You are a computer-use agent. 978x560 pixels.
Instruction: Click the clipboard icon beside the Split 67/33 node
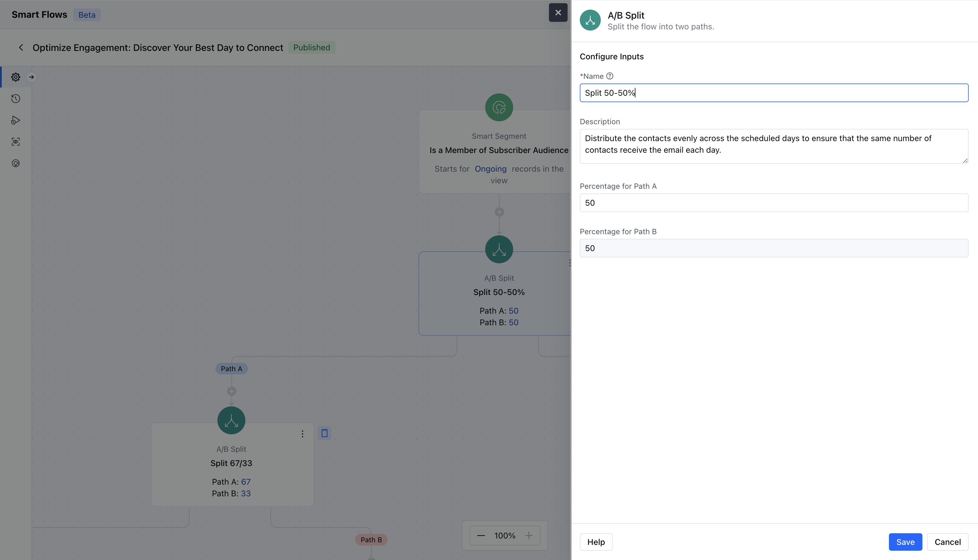324,433
